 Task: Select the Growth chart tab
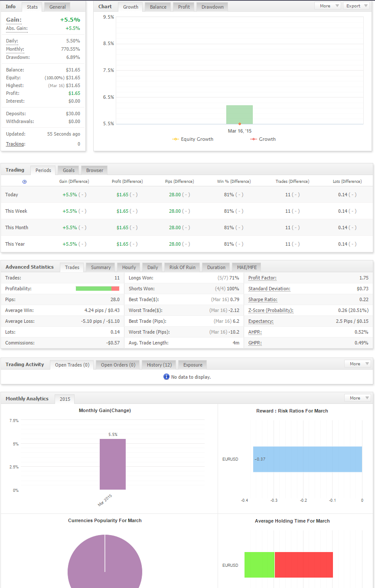[130, 7]
